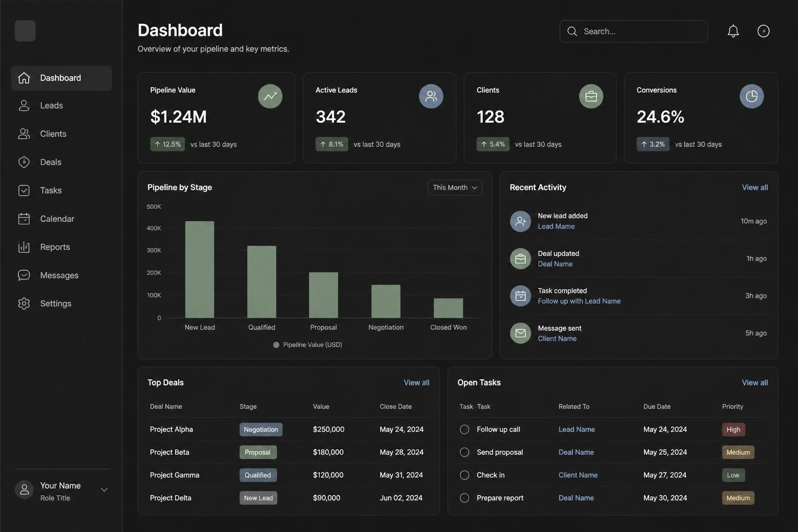Click the Closed Won bar in chart
Image resolution: width=798 pixels, height=532 pixels.
448,308
